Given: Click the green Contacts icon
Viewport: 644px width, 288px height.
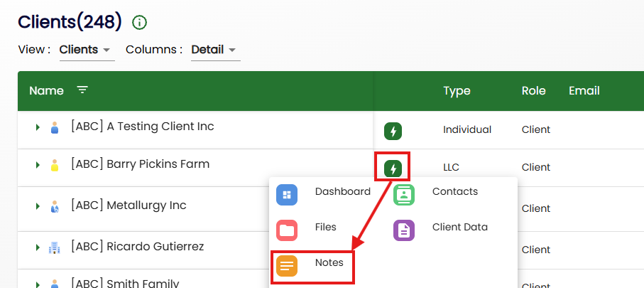Looking at the screenshot, I should (404, 194).
